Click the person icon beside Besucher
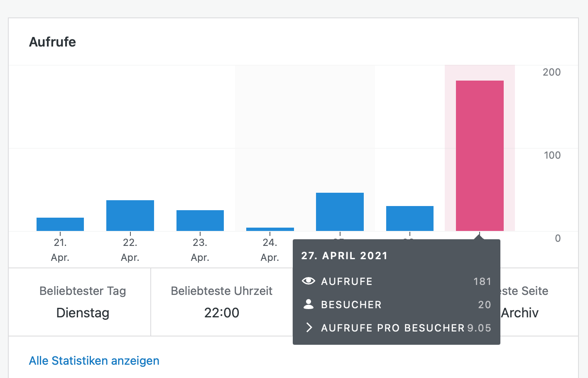588x378 pixels. [x=309, y=304]
